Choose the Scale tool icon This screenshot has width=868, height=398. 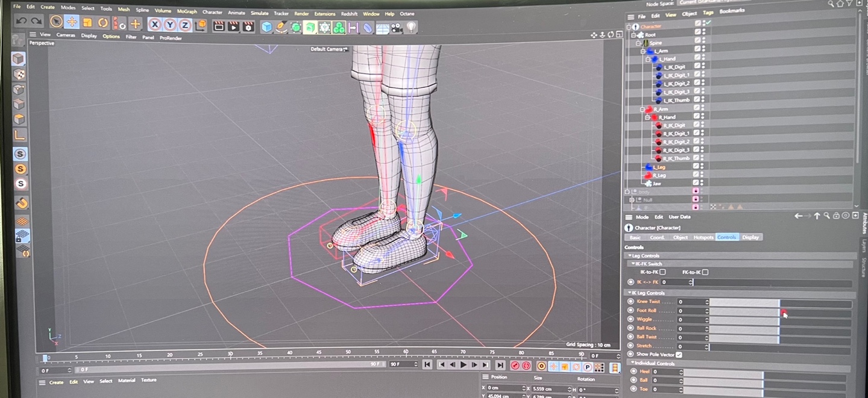tap(87, 23)
